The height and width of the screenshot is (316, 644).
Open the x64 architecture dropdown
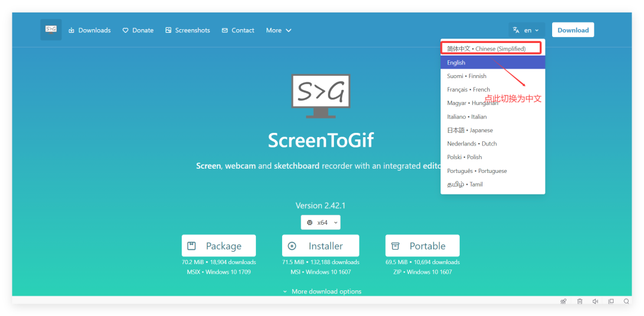pyautogui.click(x=321, y=222)
